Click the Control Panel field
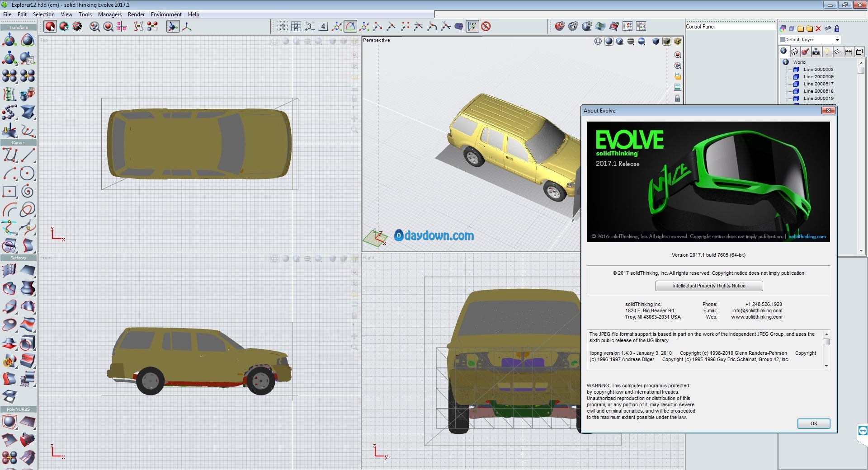Image resolution: width=868 pixels, height=470 pixels. (x=731, y=27)
